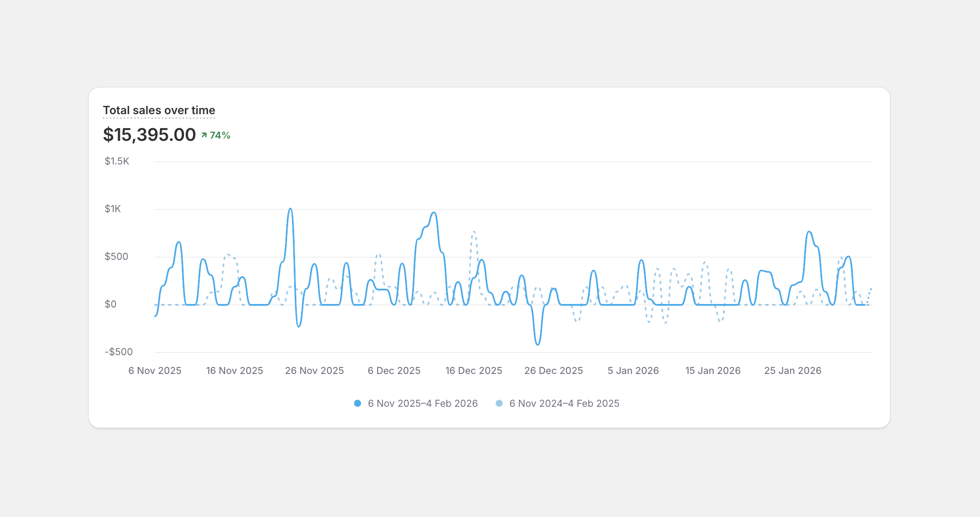Image resolution: width=980 pixels, height=517 pixels.
Task: Click the 74% increase indicator
Action: [220, 135]
